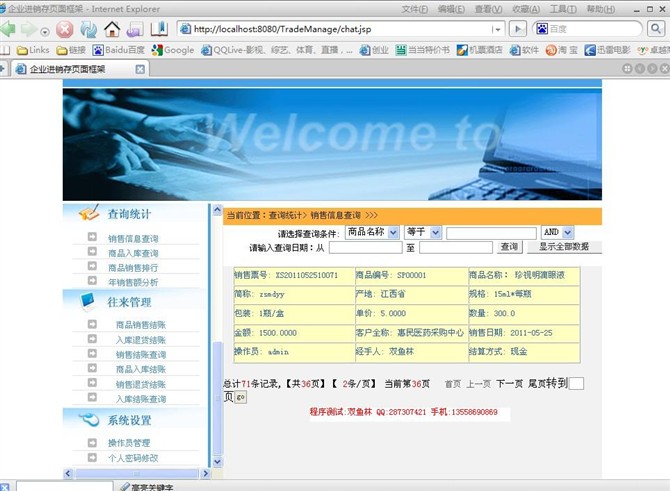Click sidebar horizontal scrollbar right arrow

tap(206, 473)
